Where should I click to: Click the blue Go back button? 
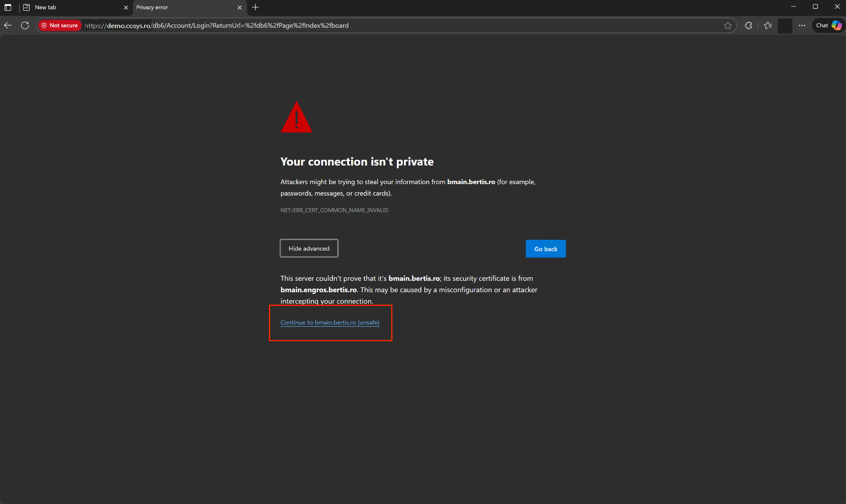point(546,249)
